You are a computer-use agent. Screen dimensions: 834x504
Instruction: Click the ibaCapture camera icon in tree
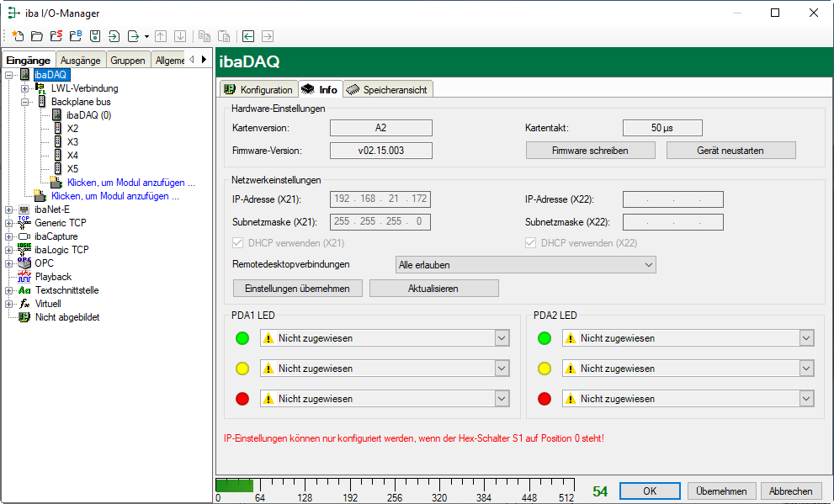point(24,236)
